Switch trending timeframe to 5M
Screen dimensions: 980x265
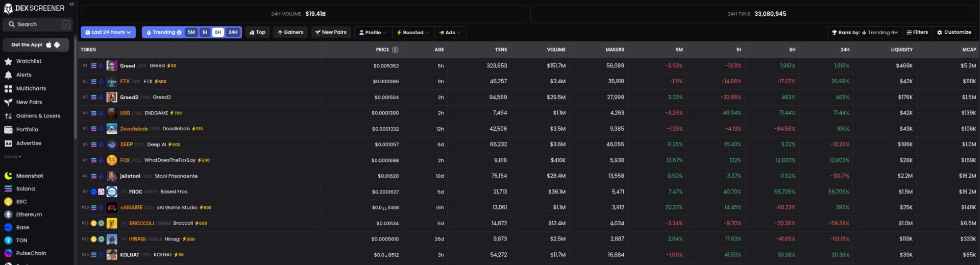coord(191,32)
